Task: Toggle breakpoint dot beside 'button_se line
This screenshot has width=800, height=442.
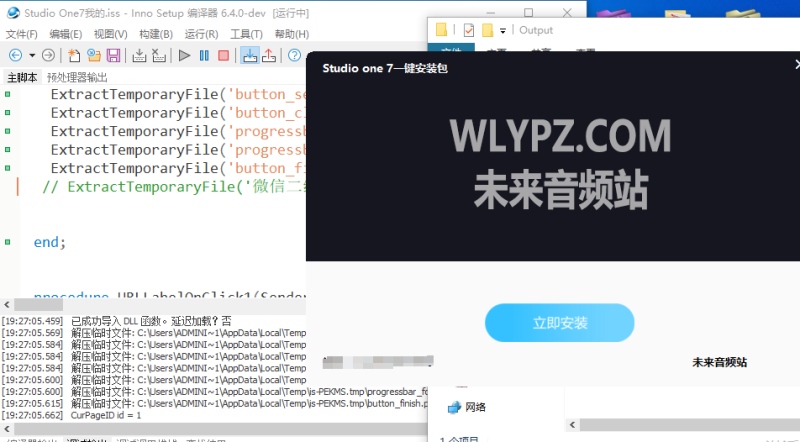Action: tap(8, 94)
